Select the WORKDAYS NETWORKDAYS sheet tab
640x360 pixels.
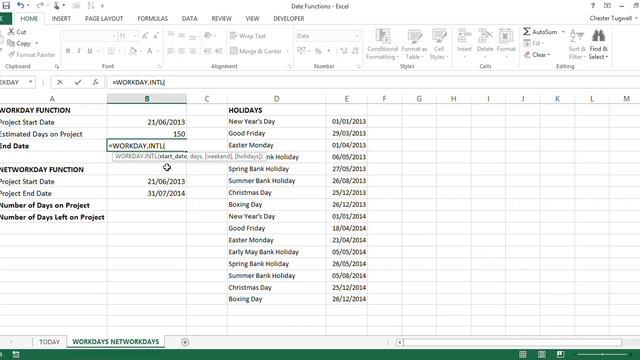click(116, 342)
